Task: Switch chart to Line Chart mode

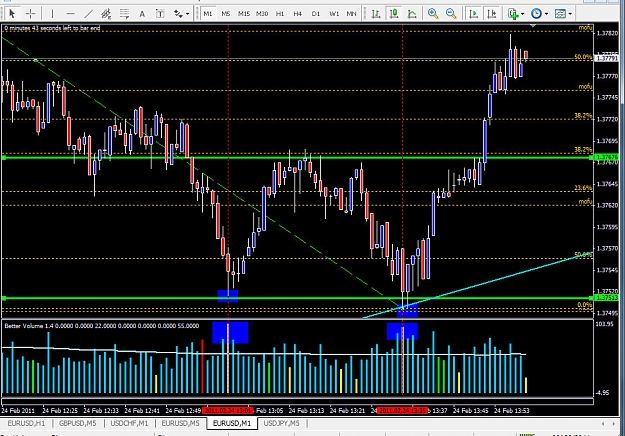Action: 412,14
